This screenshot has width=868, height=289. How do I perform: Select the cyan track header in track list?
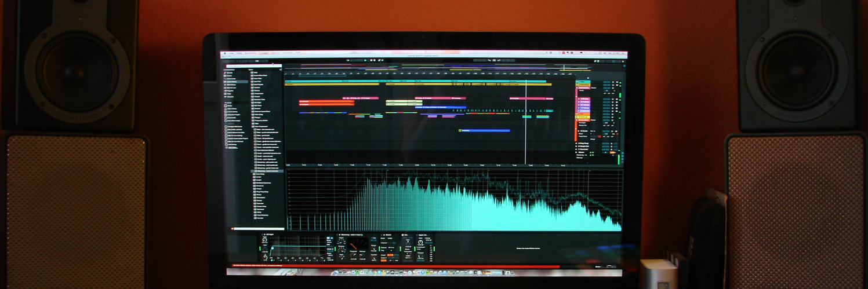click(583, 82)
